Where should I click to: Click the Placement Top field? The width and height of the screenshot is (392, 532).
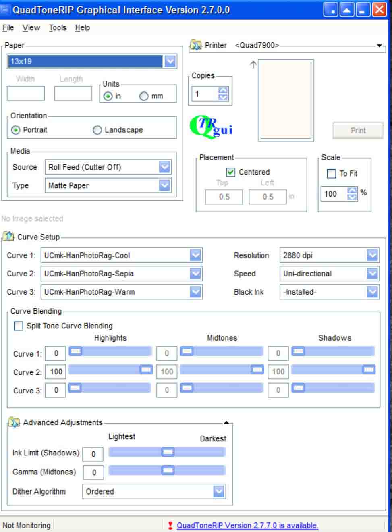coord(224,197)
